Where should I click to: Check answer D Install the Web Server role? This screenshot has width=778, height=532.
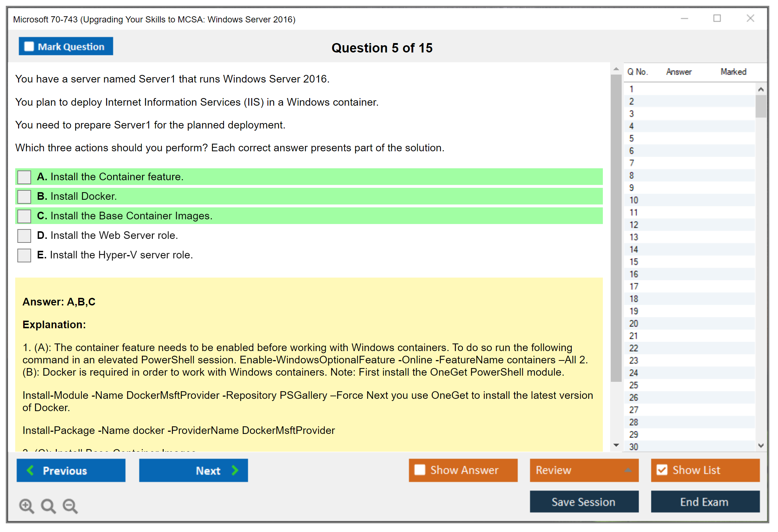pyautogui.click(x=24, y=236)
